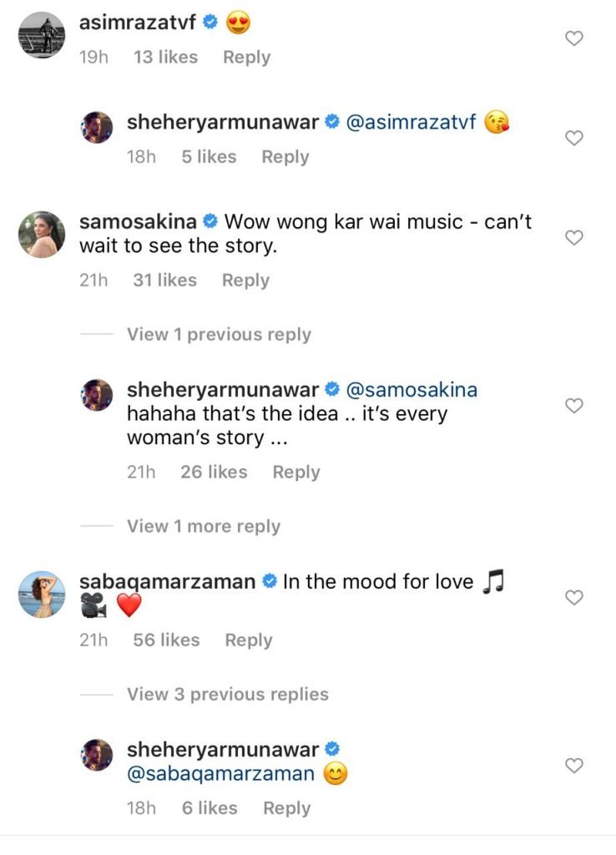Like samosakina's Wong Kar Wai comment
The width and height of the screenshot is (616, 855).
pyautogui.click(x=574, y=238)
